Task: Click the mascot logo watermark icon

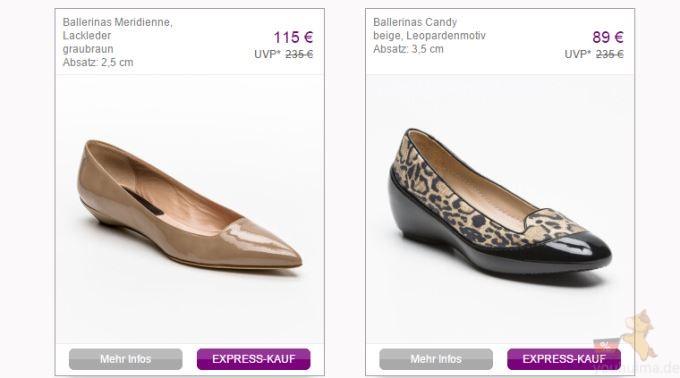Action: 641,335
